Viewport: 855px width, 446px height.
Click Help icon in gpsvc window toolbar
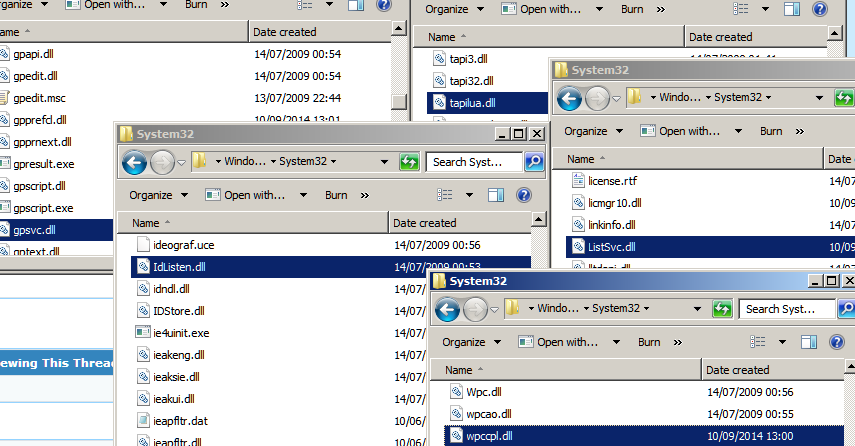point(384,5)
